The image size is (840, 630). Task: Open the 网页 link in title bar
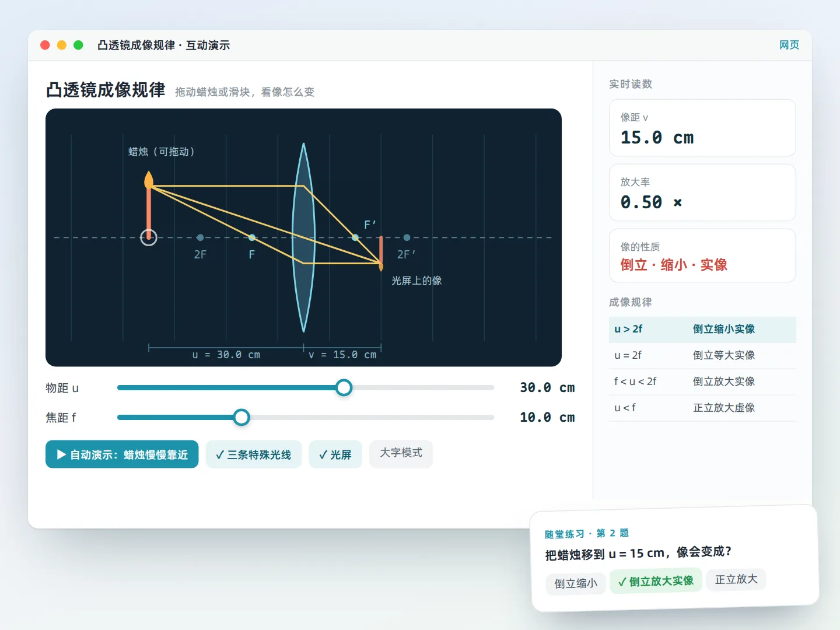click(789, 45)
